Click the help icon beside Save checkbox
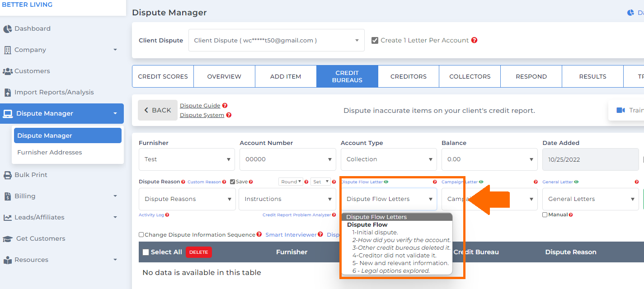The width and height of the screenshot is (644, 289). click(x=251, y=182)
